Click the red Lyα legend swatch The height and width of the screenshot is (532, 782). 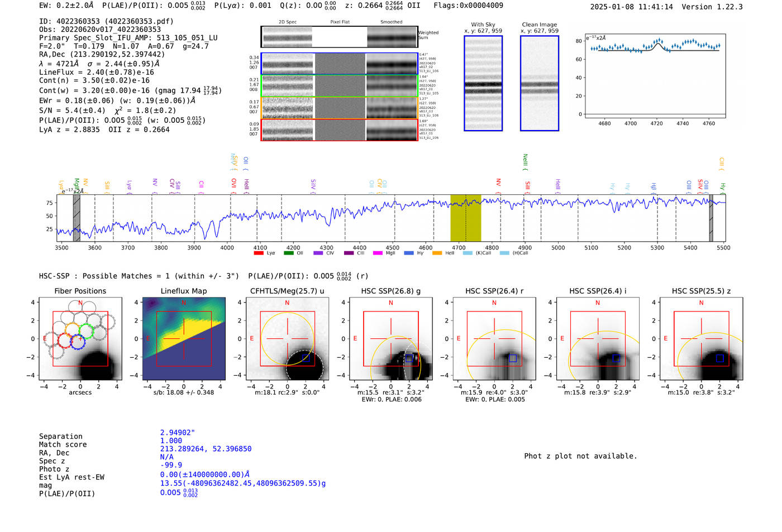[259, 253]
